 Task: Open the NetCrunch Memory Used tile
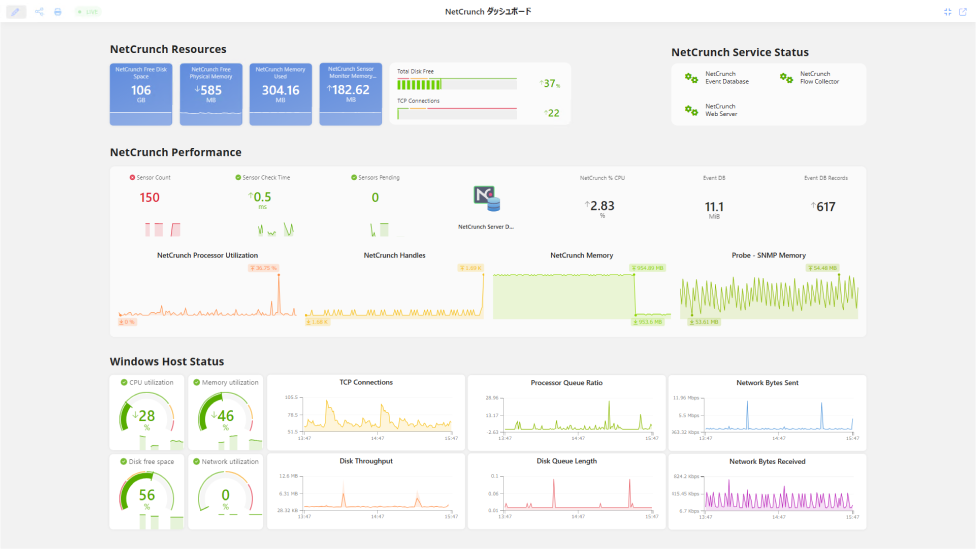pos(281,94)
